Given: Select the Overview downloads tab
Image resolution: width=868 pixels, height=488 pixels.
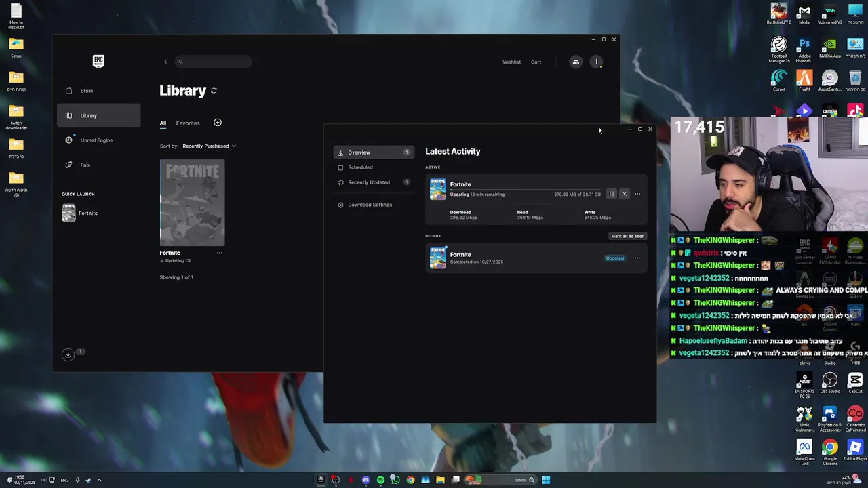Looking at the screenshot, I should pos(374,152).
